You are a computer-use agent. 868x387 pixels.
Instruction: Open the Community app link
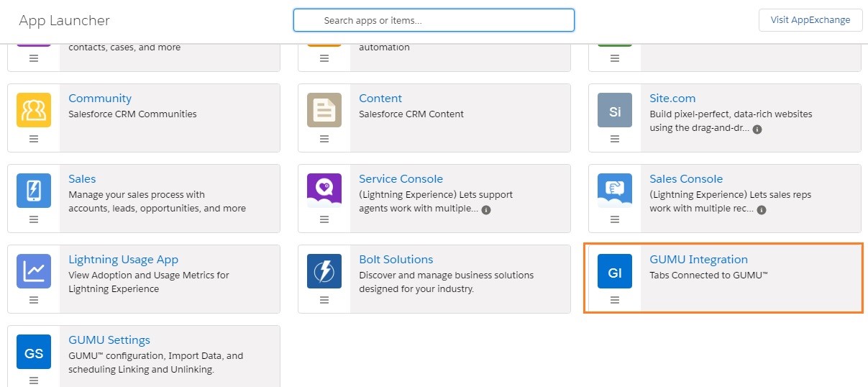[x=100, y=99]
